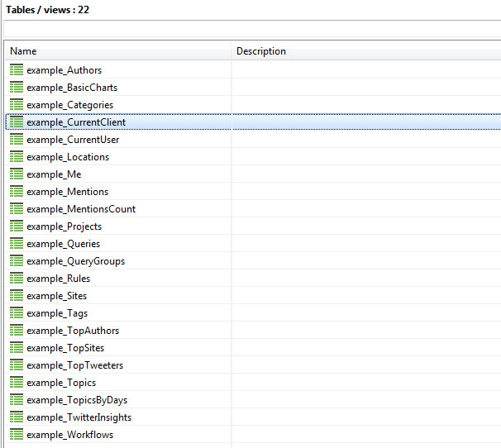Click the table icon beside example_Authors
Image resolution: width=501 pixels, height=448 pixels.
click(x=17, y=70)
